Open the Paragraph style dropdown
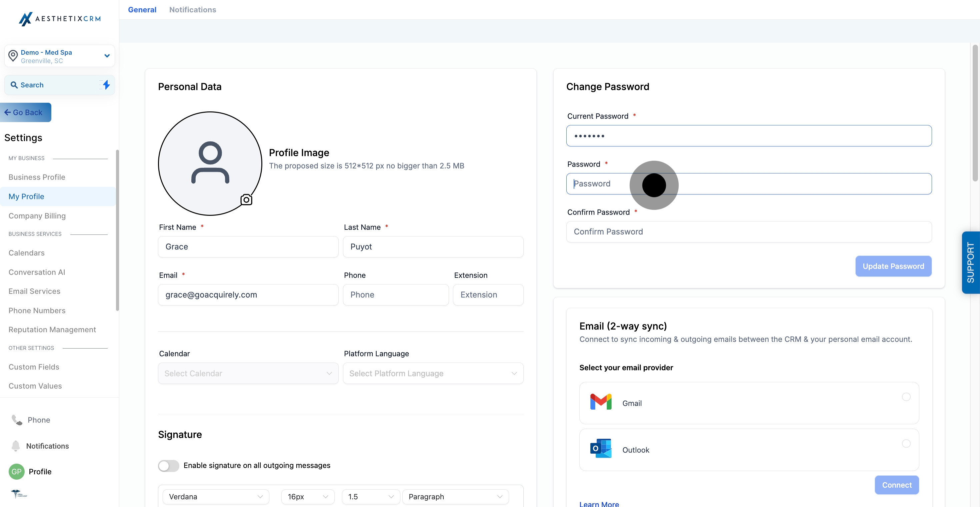Screen dimensions: 980x507 click(455, 496)
